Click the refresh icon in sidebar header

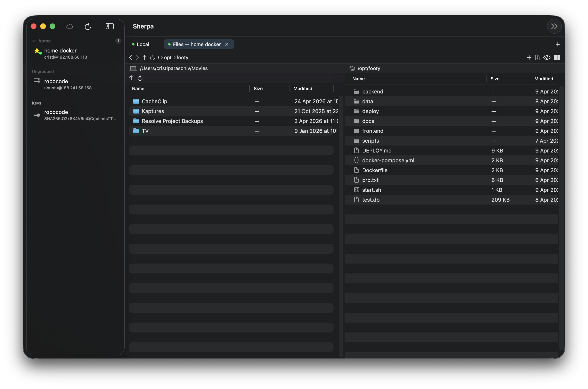click(88, 26)
